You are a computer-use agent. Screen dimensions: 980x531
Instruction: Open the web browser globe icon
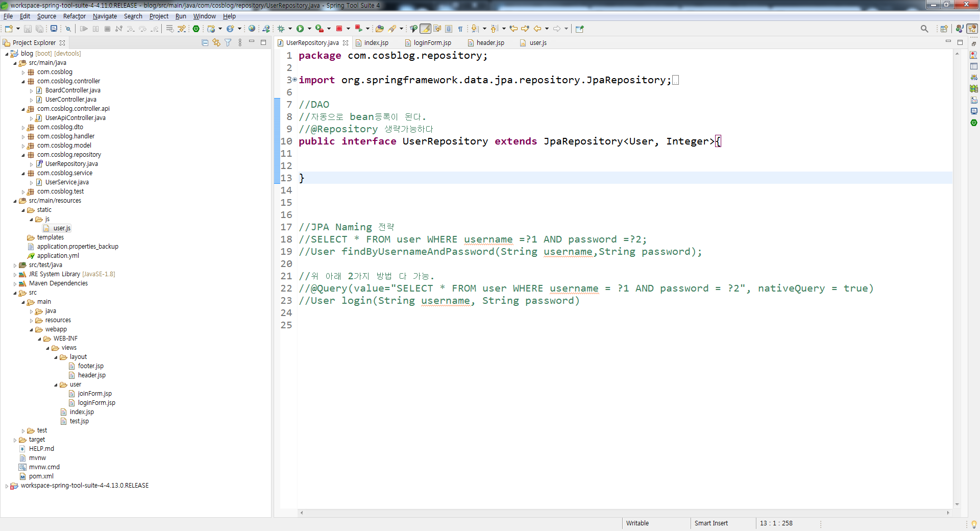click(x=252, y=29)
